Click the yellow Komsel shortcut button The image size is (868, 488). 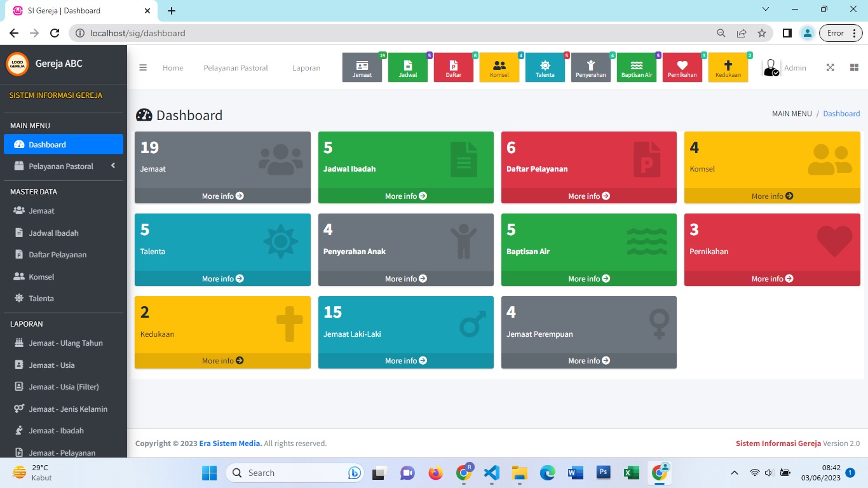click(x=499, y=67)
